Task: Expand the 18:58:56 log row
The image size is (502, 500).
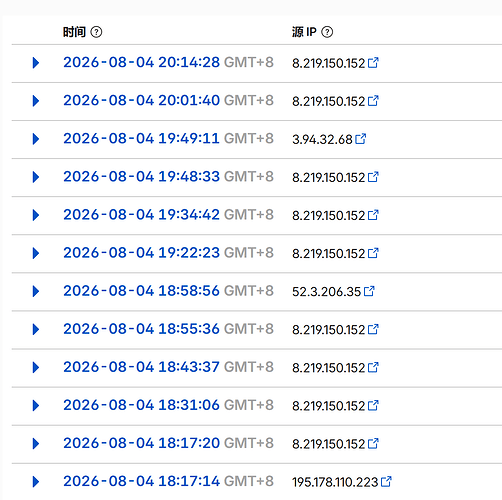Action: pos(36,291)
